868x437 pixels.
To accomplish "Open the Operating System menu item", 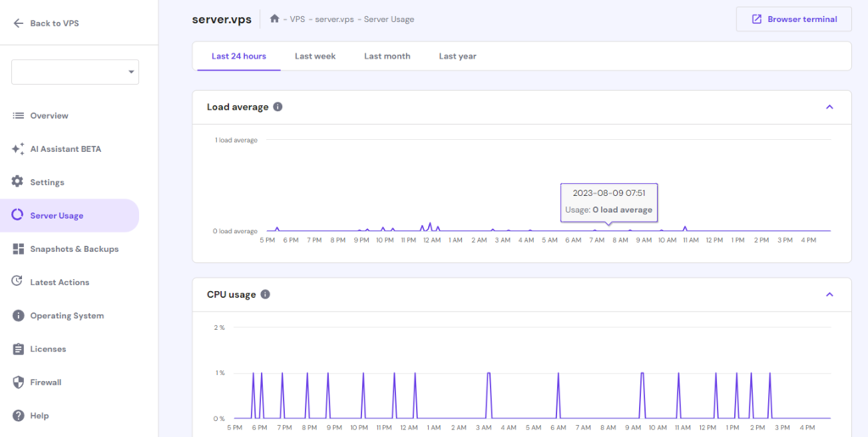I will point(66,316).
